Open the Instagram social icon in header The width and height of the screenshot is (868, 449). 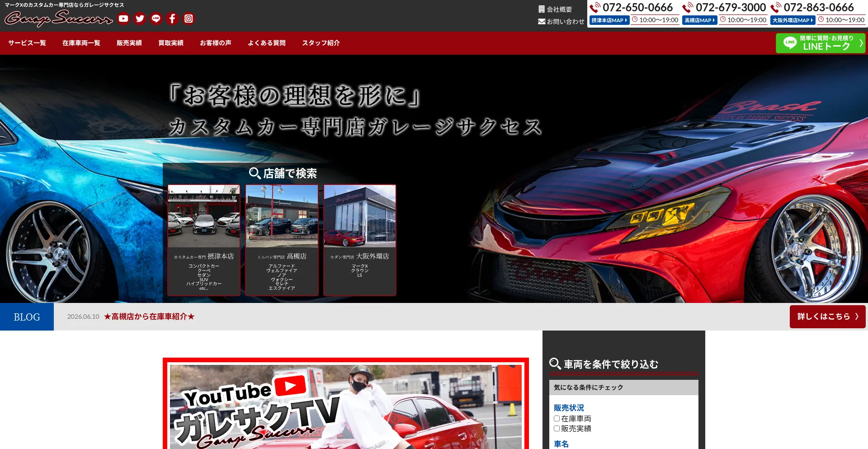tap(189, 19)
